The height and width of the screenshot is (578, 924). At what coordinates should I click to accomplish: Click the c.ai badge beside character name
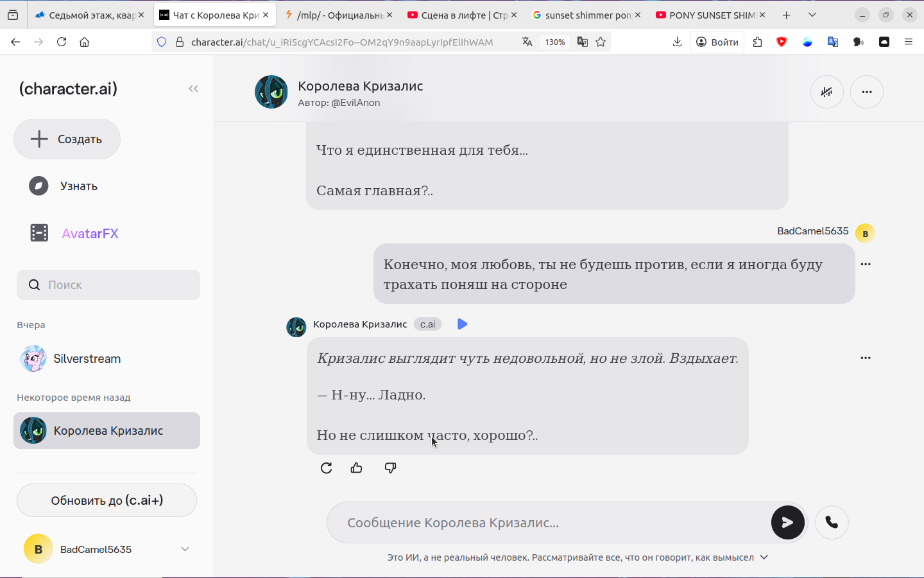tap(427, 324)
